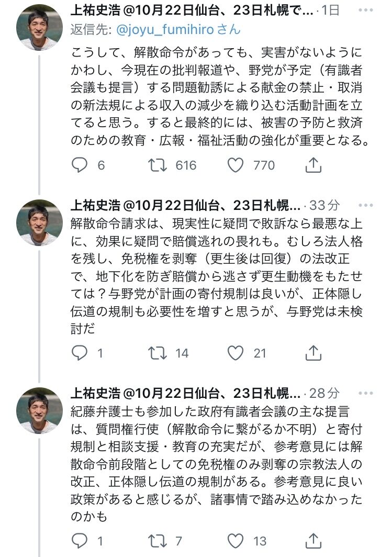The image size is (392, 557).
Task: Share the first tweet about 解散命令
Action: [313, 165]
